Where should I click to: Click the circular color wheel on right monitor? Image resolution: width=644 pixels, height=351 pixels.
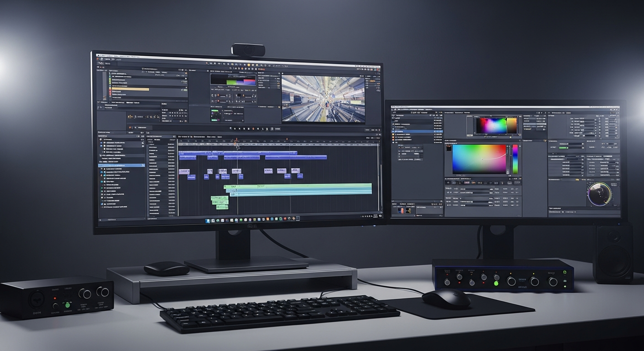pos(599,194)
